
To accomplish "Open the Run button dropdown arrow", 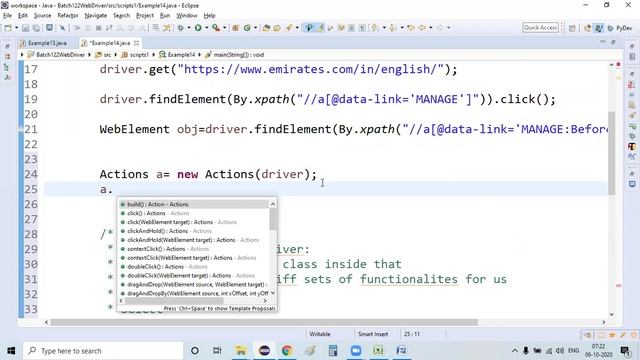I will coord(207,28).
